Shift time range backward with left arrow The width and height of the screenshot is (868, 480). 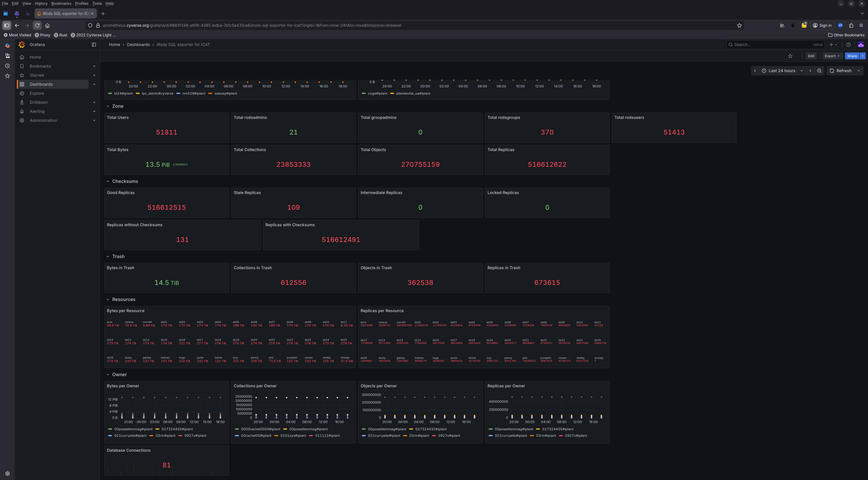(x=755, y=71)
